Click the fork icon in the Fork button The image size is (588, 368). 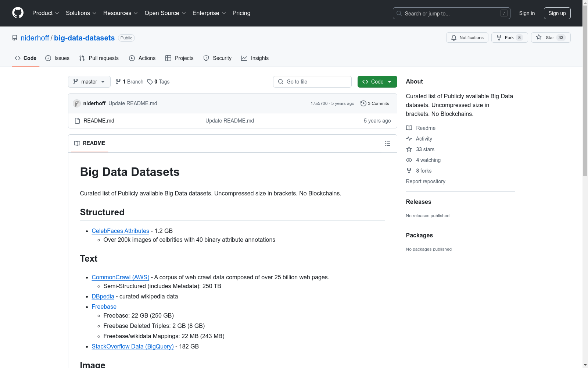[x=499, y=38]
